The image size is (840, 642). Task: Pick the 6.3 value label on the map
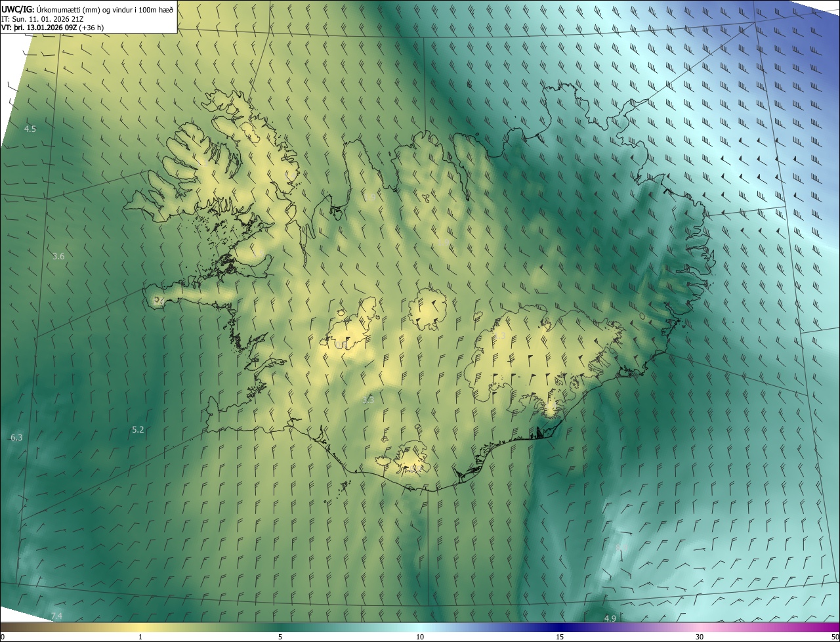click(x=16, y=437)
